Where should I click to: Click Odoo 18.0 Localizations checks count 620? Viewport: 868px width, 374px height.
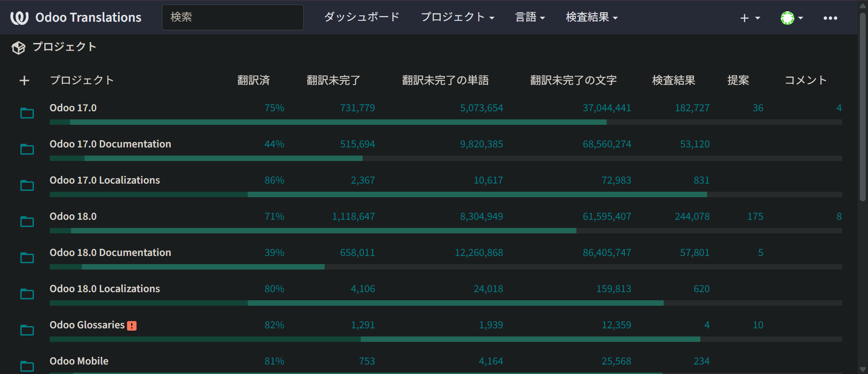pyautogui.click(x=702, y=289)
